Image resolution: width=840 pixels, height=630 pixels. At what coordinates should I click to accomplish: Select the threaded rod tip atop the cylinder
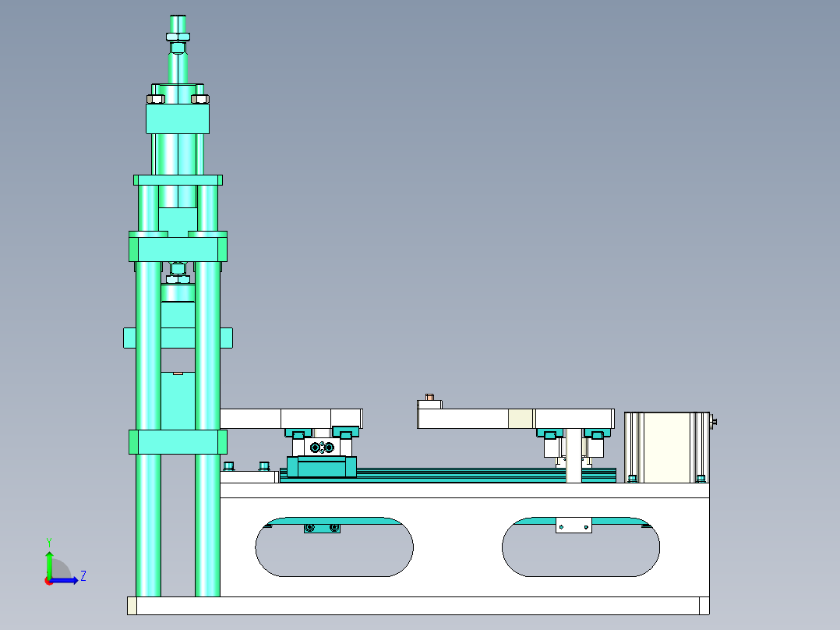[x=178, y=24]
